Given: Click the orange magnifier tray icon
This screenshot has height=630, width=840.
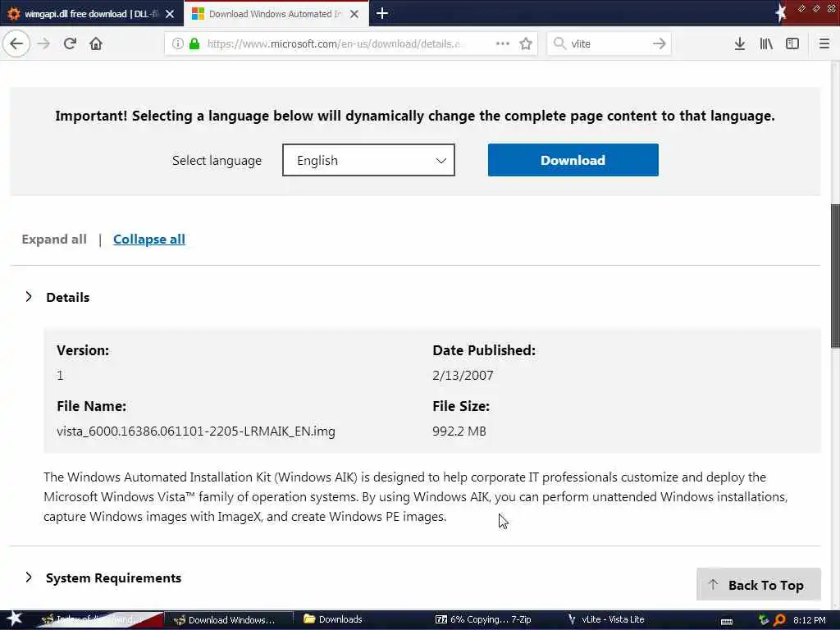Looking at the screenshot, I should pos(779,620).
